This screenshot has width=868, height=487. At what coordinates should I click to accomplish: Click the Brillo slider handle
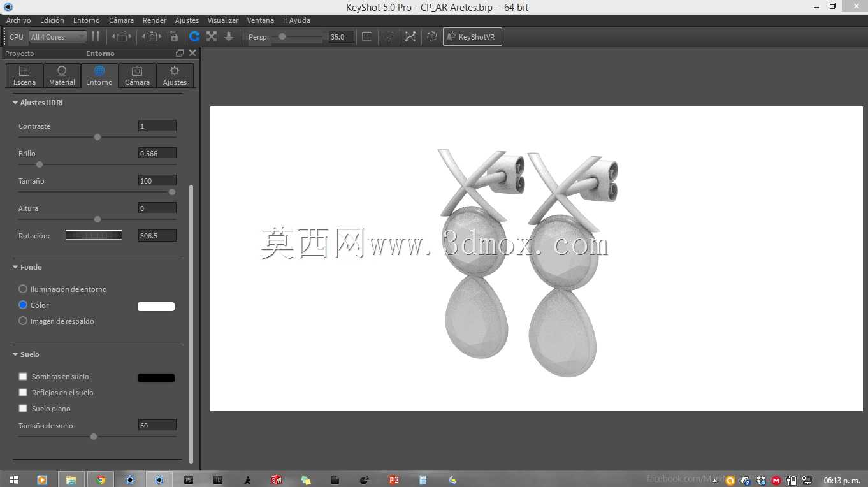(40, 164)
